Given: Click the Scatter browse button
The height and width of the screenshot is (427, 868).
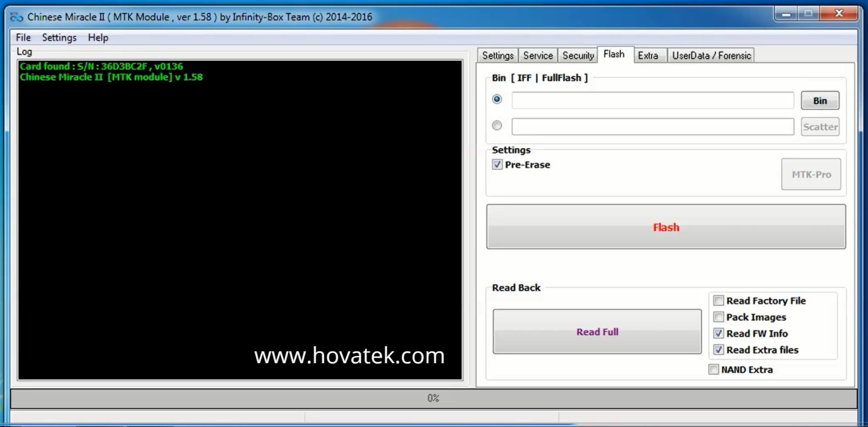Looking at the screenshot, I should [820, 127].
